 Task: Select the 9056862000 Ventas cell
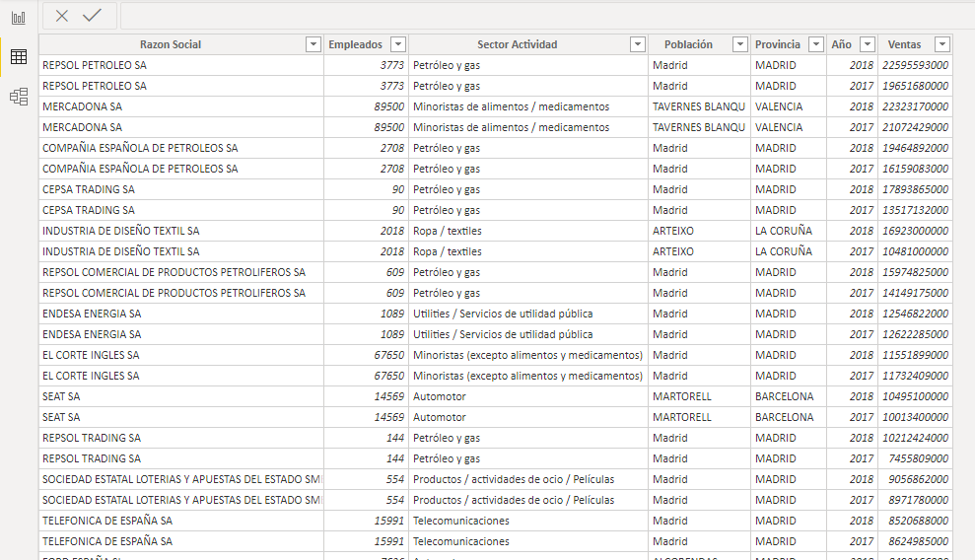pyautogui.click(x=915, y=479)
